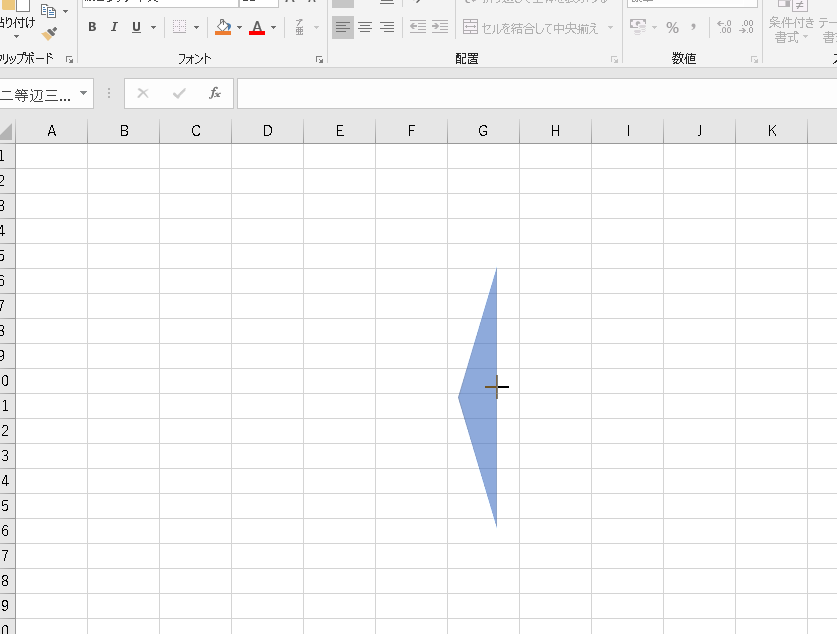Image resolution: width=837 pixels, height=634 pixels.
Task: Align text to the right
Action: [387, 27]
